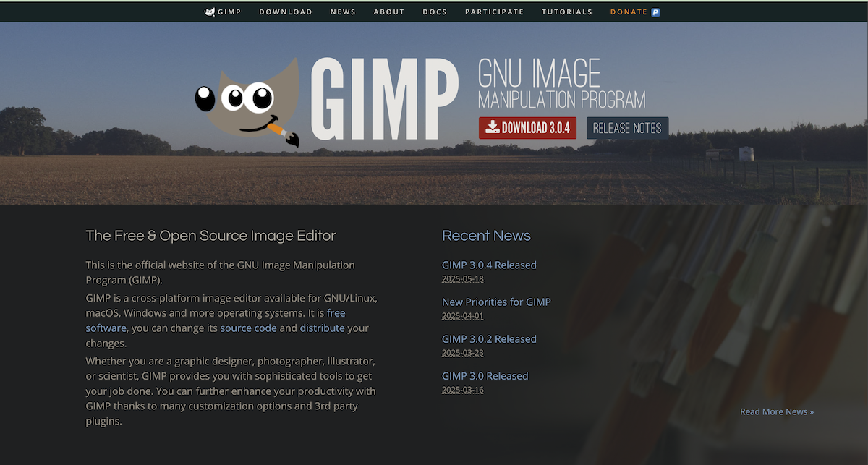The image size is (868, 465).
Task: Follow the source code link
Action: (249, 328)
